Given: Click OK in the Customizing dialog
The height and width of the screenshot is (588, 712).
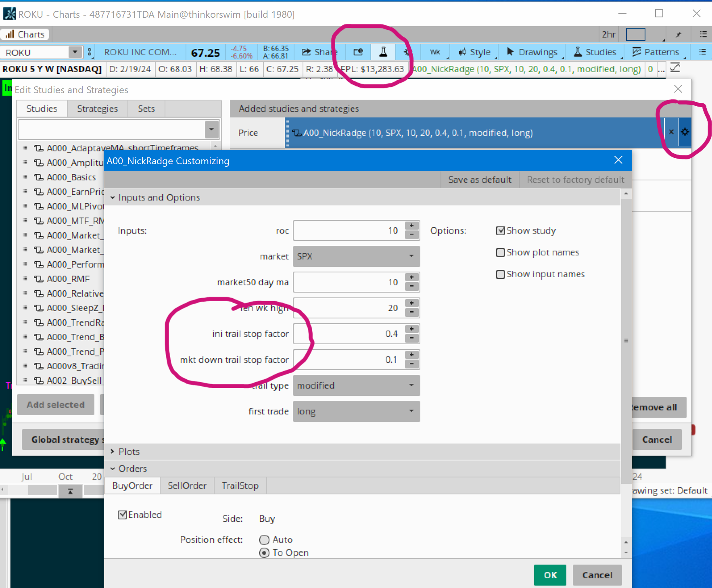Looking at the screenshot, I should (550, 575).
